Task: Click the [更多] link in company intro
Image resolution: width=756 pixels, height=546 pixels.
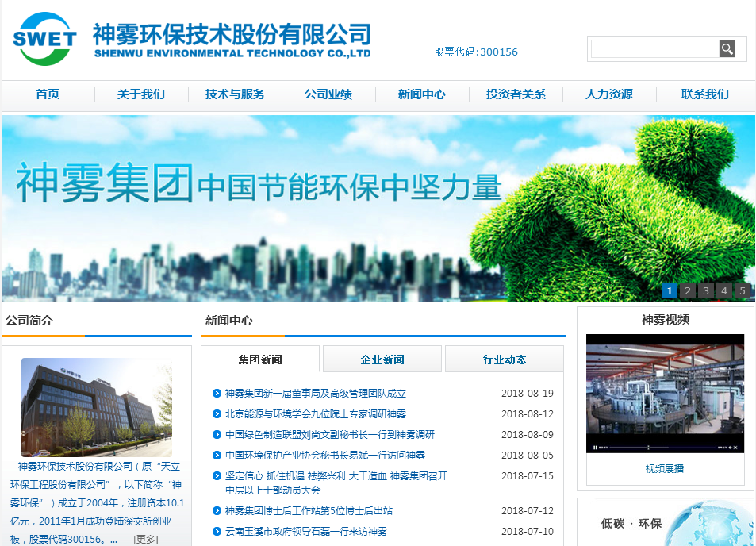Action: click(x=146, y=539)
